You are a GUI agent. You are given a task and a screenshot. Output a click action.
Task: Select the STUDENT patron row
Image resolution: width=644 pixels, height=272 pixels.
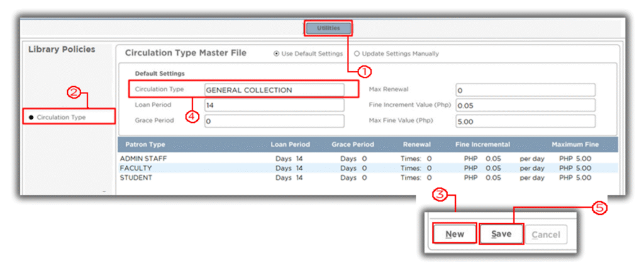136,178
